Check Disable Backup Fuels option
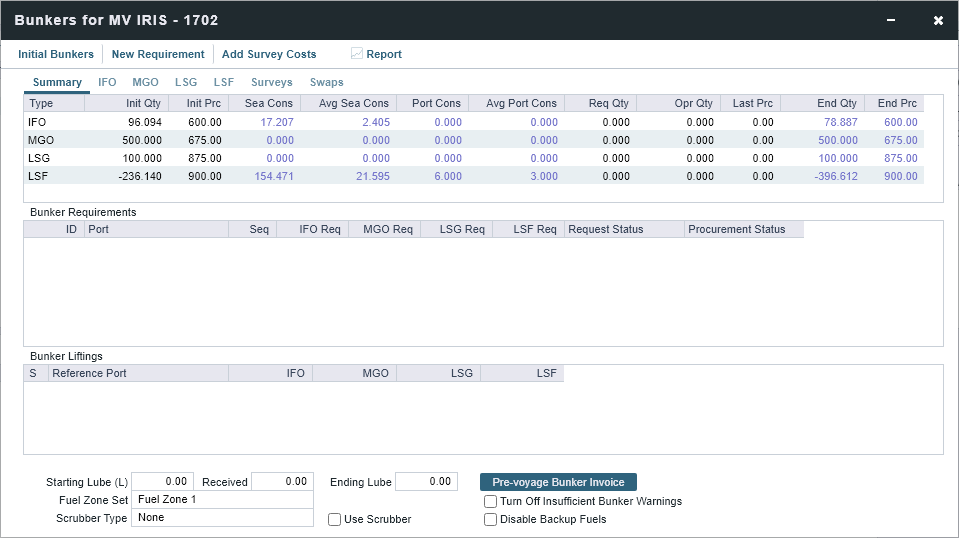 490,519
